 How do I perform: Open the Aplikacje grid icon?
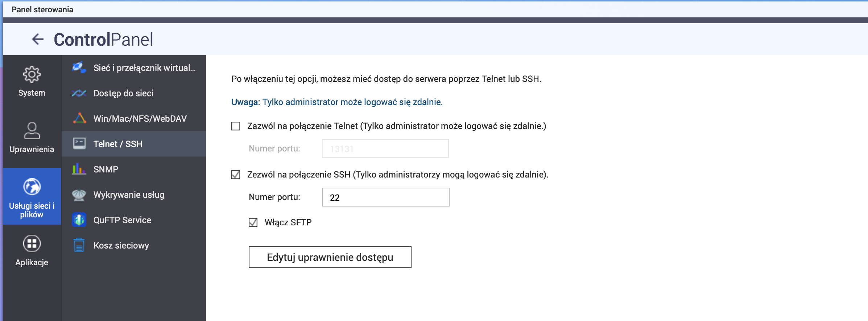(x=32, y=243)
